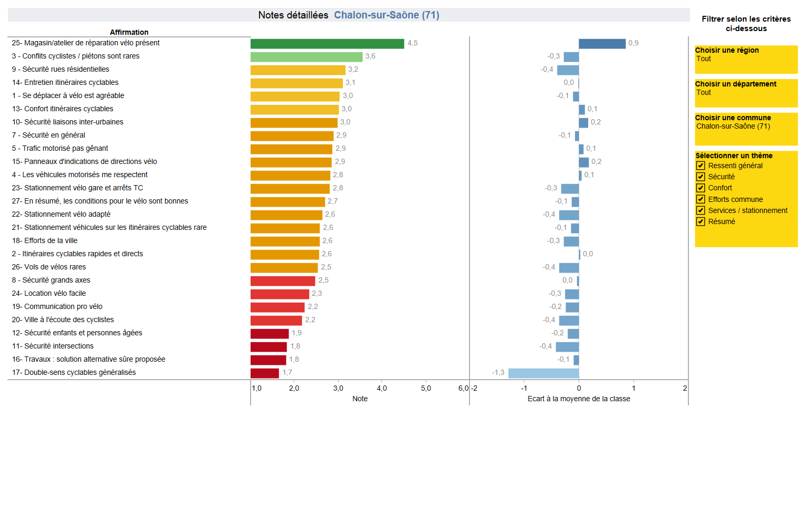Click the Note axis title

[x=360, y=399]
